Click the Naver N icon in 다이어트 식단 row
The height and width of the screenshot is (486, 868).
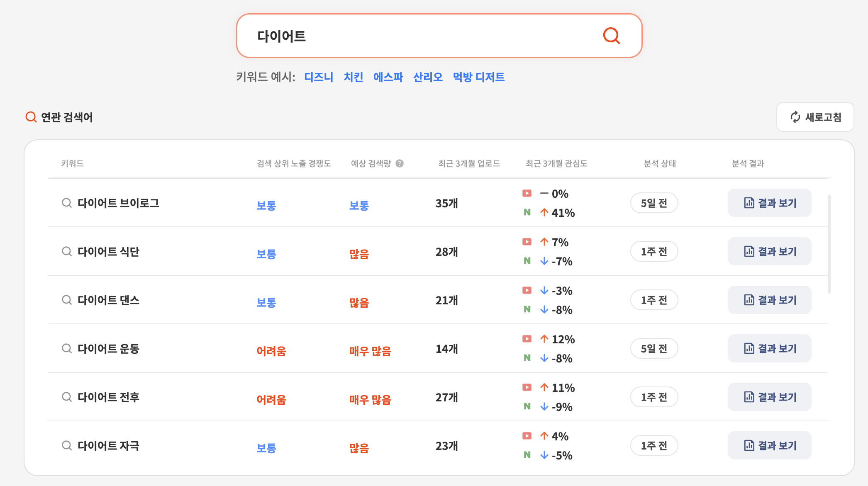tap(527, 261)
